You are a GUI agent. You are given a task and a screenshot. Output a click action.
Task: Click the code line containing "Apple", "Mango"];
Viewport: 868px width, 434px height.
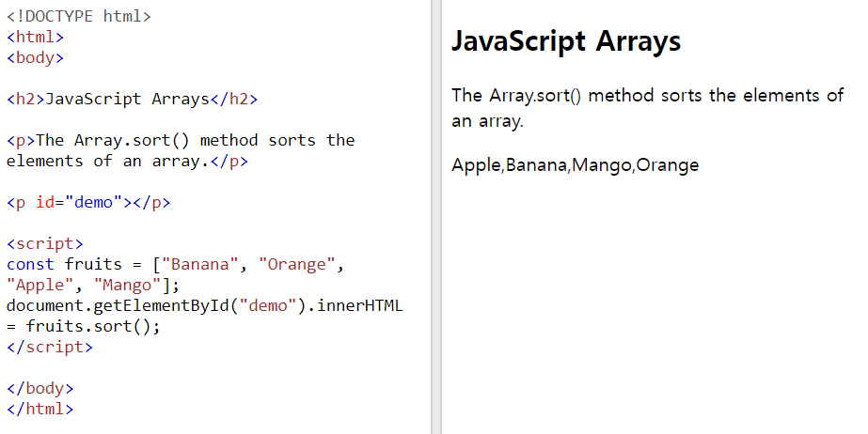(93, 286)
